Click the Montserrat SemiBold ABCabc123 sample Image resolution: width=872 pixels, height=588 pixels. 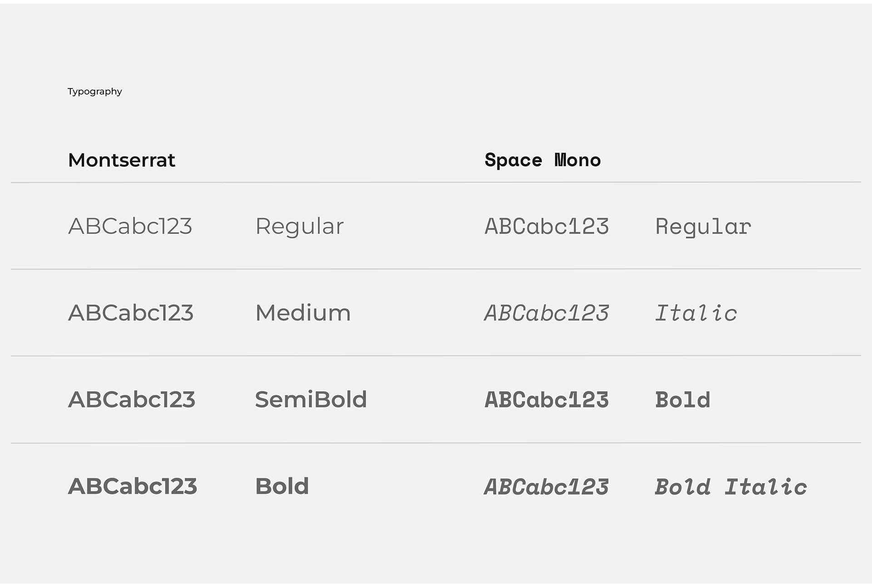pos(132,400)
